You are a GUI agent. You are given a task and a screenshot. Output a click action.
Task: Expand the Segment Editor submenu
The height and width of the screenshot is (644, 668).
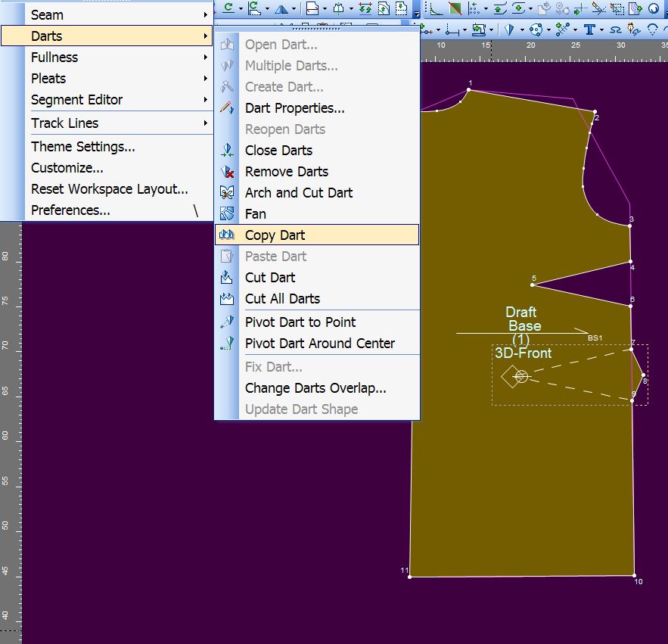(107, 100)
